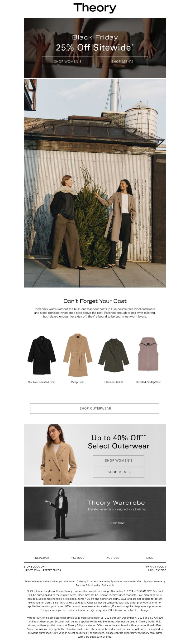Click the Shop Outerwear button
Viewport: 190px width, 644px height.
(95, 408)
